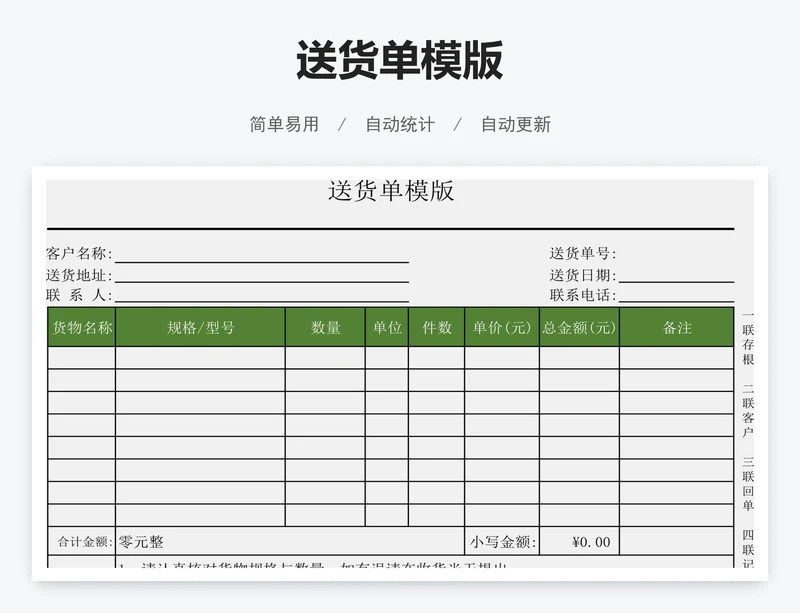Click the sheet heading 送货单模版 in the template

coord(391,191)
